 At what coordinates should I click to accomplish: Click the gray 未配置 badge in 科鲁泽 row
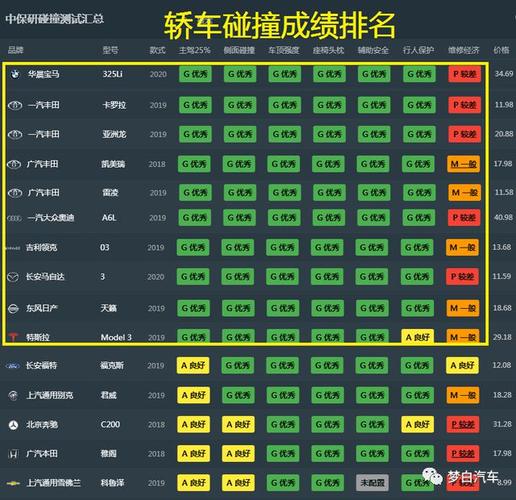coord(372,483)
